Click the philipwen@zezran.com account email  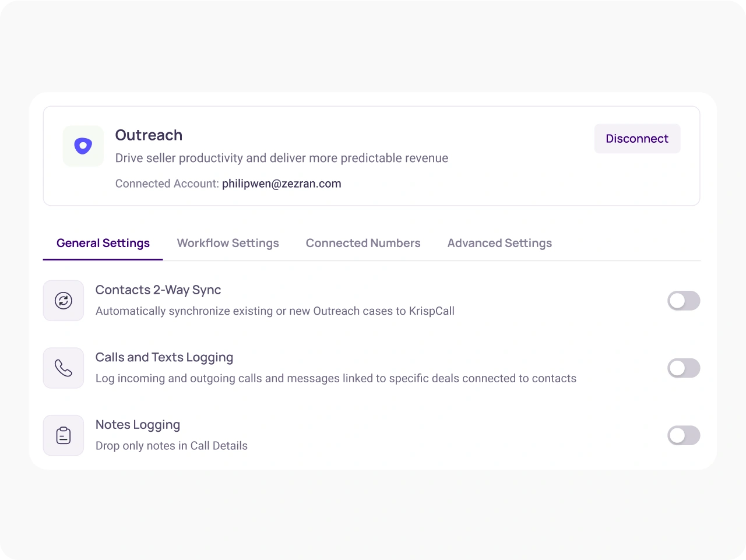coord(281,184)
